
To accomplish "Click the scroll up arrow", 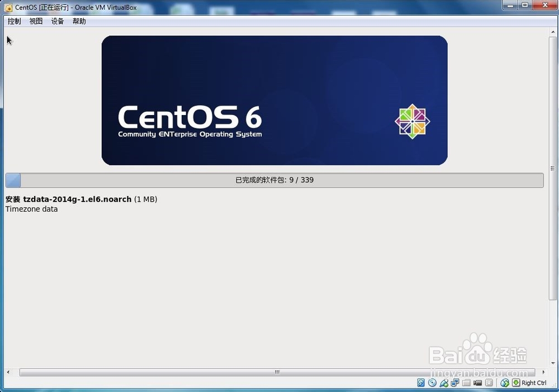I will (553, 32).
